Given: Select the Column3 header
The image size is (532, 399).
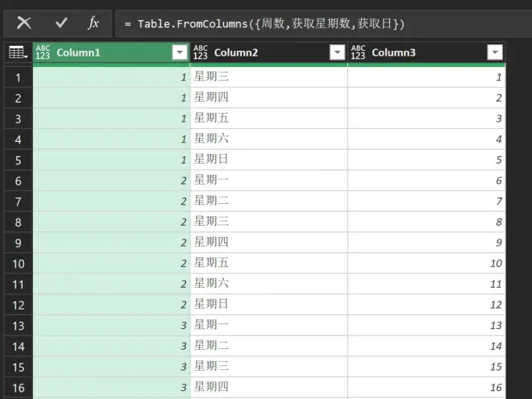Looking at the screenshot, I should click(x=427, y=52).
